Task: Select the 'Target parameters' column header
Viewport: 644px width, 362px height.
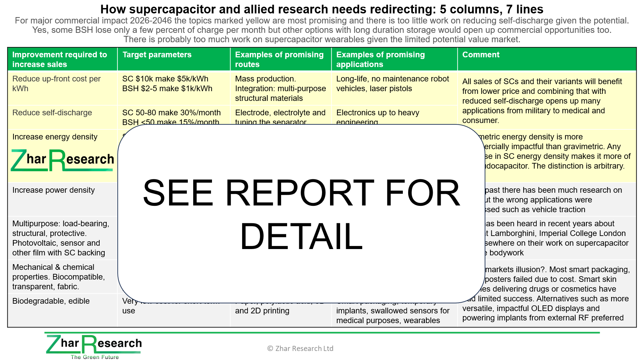Action: [x=157, y=55]
